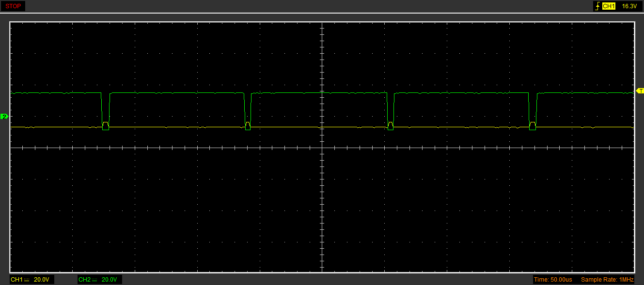This screenshot has height=285, width=644.
Task: Click the 16.3V trigger level readout
Action: [628, 6]
